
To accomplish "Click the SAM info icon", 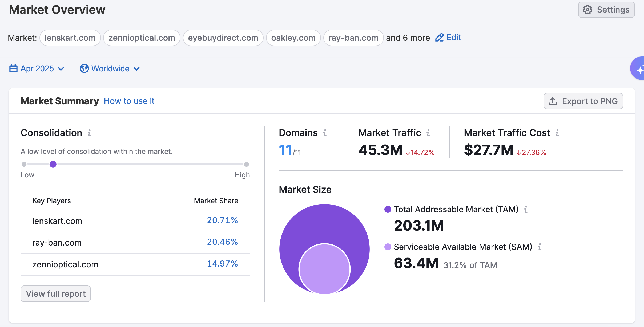I will pyautogui.click(x=540, y=247).
